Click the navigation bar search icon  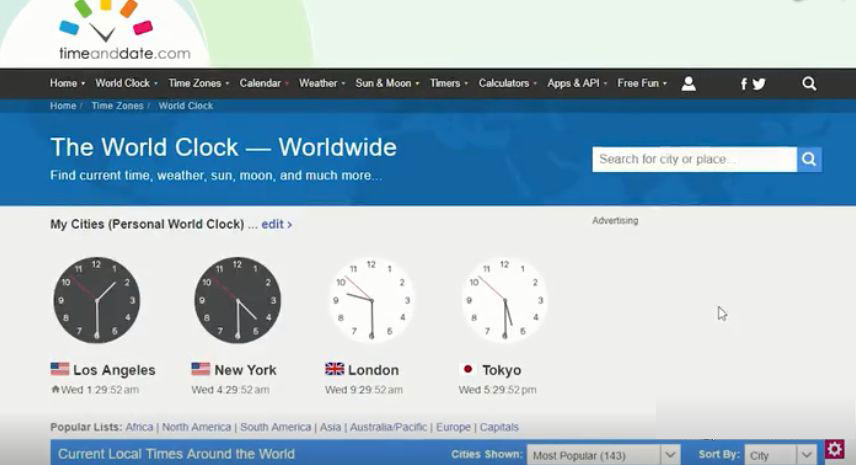tap(809, 84)
